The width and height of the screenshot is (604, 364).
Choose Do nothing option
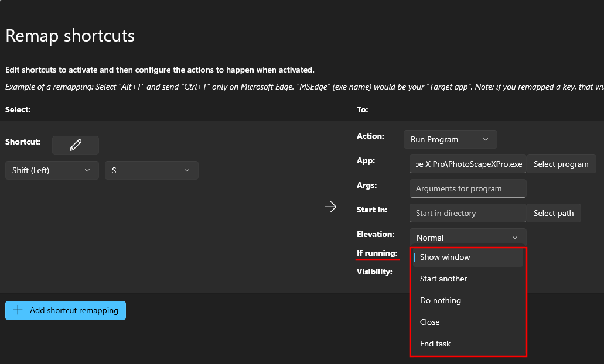[467, 300]
